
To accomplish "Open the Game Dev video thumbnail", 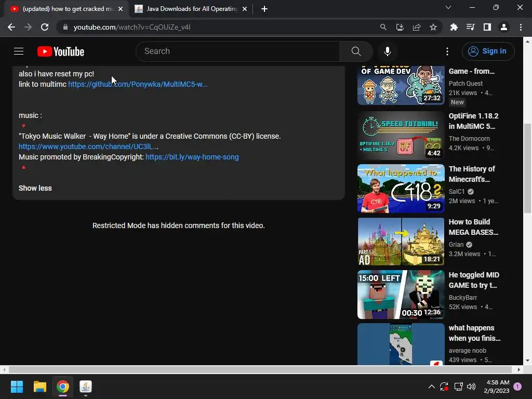I will [x=401, y=86].
